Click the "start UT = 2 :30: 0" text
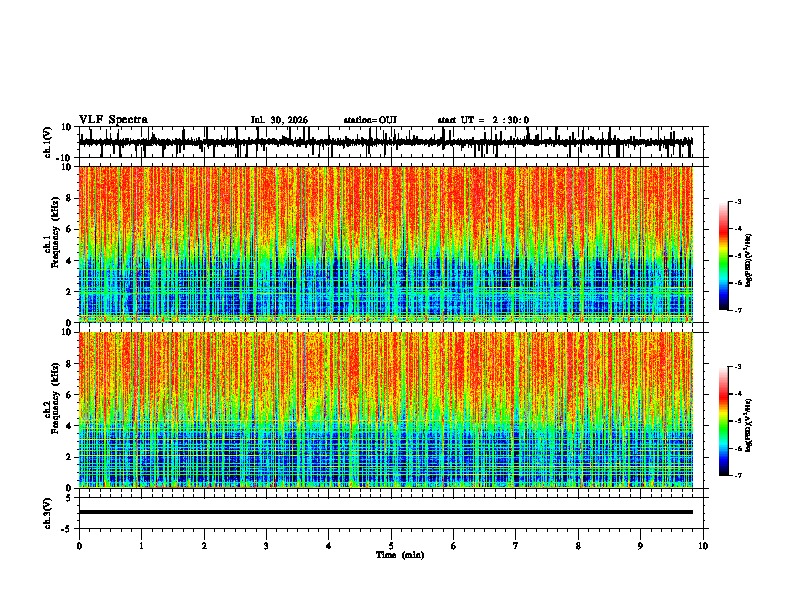 coord(483,120)
